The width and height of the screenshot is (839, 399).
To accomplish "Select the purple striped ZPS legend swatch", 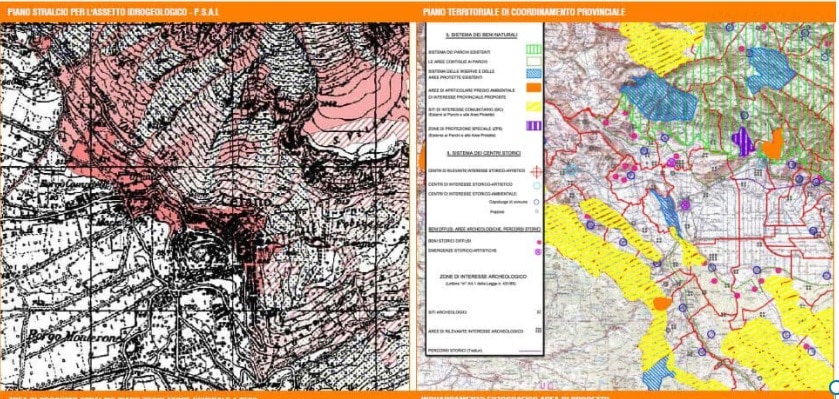I will pos(533,126).
